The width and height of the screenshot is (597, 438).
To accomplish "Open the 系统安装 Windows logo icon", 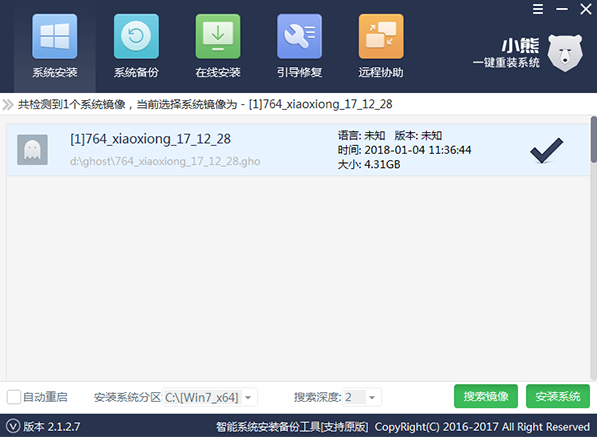I will [54, 37].
